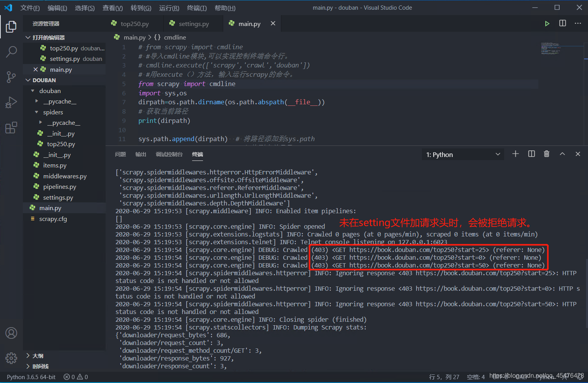Maximize the panel with the up chevron
The width and height of the screenshot is (588, 383).
[562, 154]
